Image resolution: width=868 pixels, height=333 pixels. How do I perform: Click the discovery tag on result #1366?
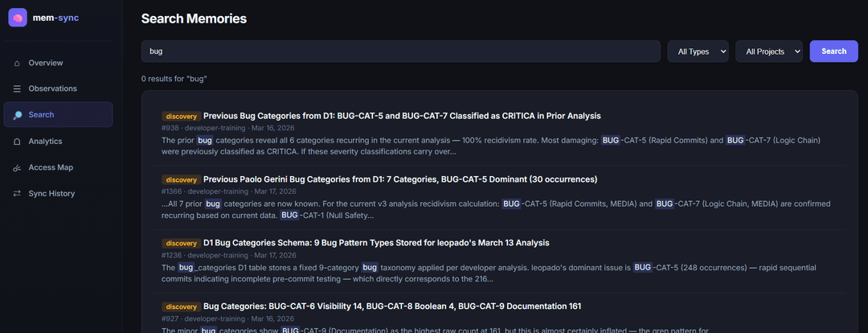(181, 179)
